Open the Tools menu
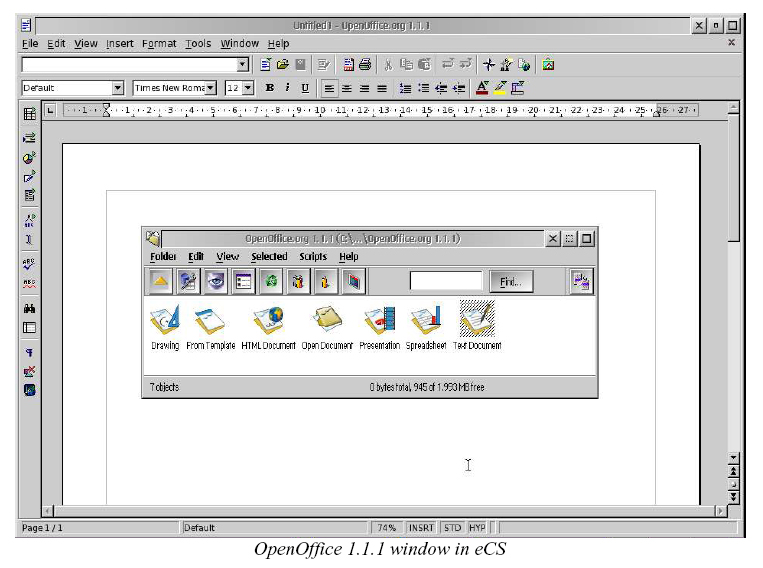763x568 pixels. coord(198,43)
